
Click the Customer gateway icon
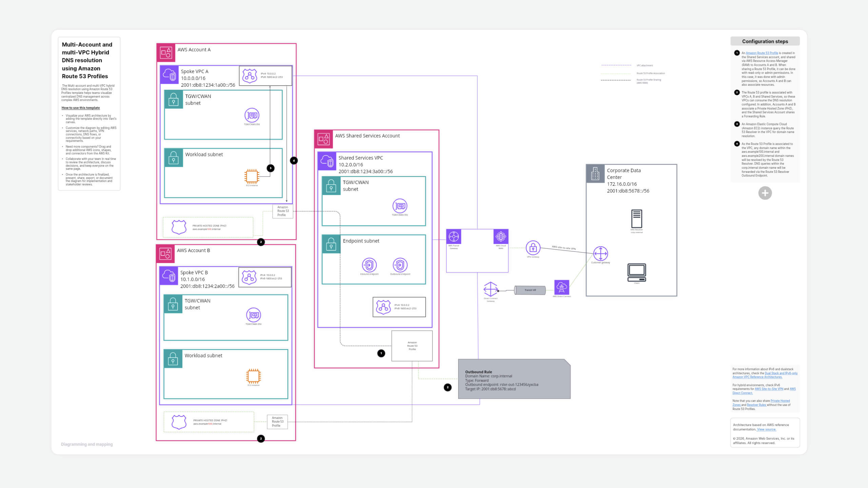click(600, 253)
